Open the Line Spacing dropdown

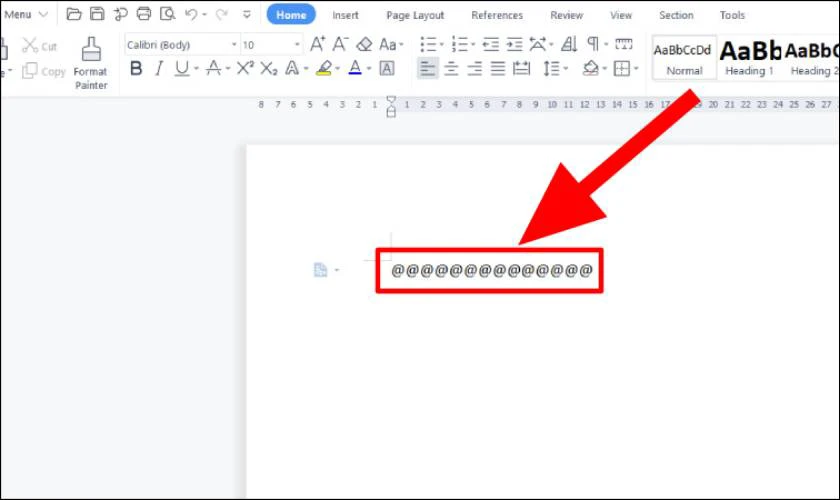[554, 69]
